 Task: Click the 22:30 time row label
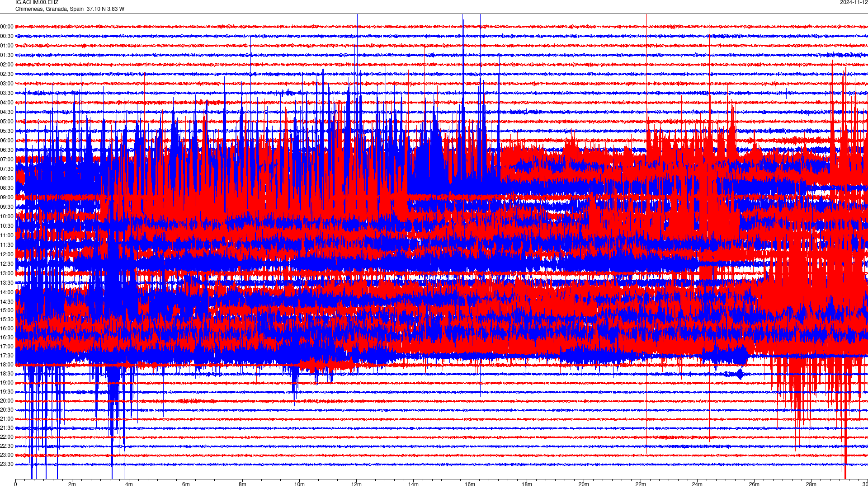tap(7, 446)
